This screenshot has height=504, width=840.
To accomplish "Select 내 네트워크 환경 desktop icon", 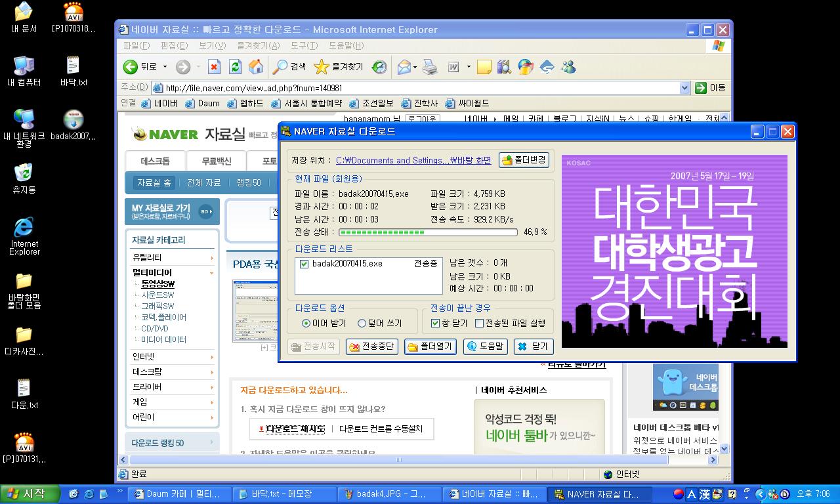I will point(24,128).
